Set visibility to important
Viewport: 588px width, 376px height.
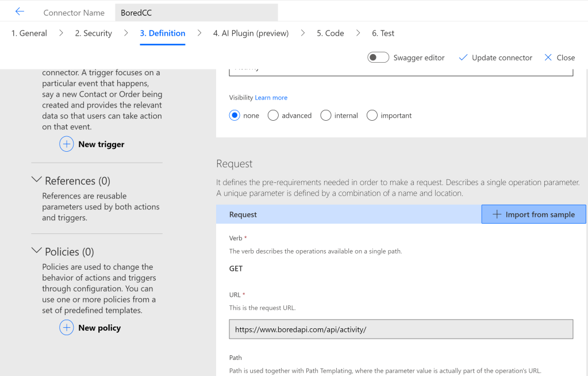click(x=372, y=116)
